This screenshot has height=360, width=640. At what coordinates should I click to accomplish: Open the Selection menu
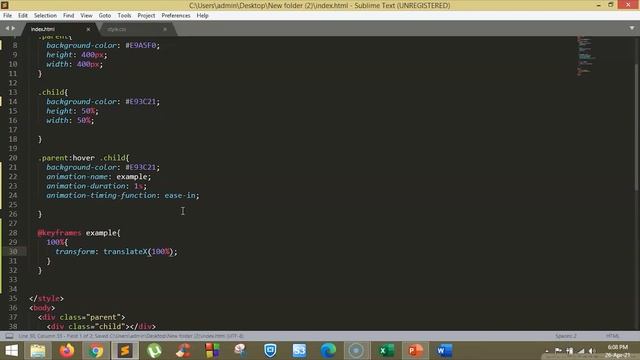pyautogui.click(x=45, y=16)
